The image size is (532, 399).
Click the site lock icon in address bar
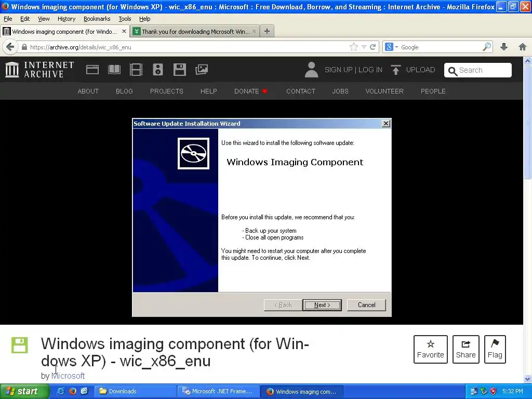pos(24,47)
